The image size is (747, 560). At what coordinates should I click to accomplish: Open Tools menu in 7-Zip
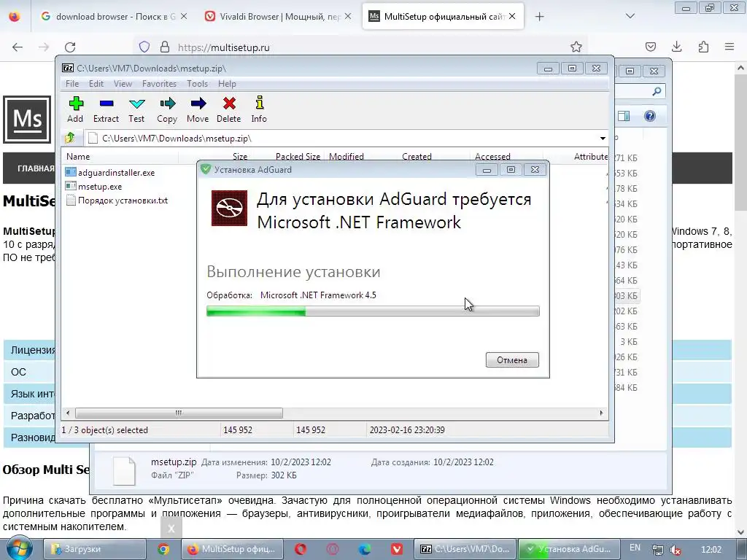pyautogui.click(x=197, y=84)
